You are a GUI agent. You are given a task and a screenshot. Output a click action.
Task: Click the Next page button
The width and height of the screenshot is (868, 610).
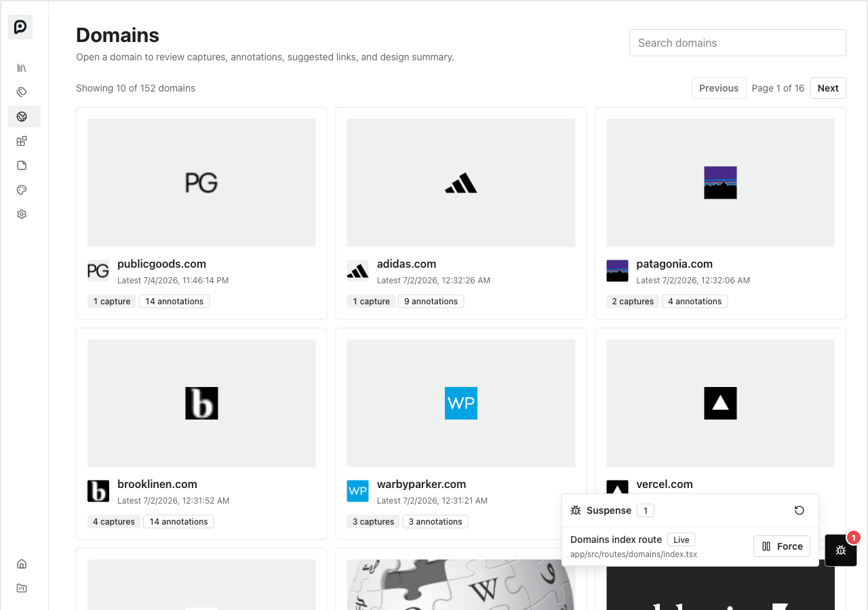[828, 88]
